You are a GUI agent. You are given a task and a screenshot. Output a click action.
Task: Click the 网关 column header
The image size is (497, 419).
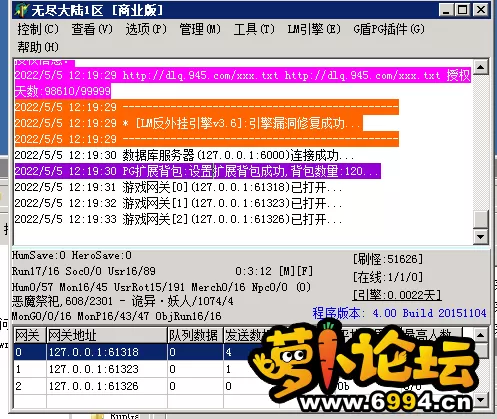pos(30,335)
